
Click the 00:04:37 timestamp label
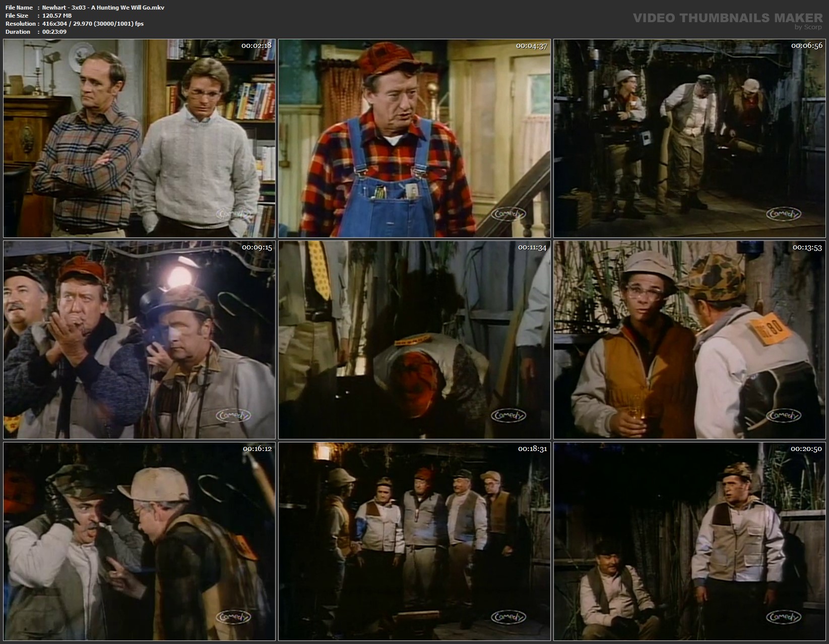click(532, 46)
